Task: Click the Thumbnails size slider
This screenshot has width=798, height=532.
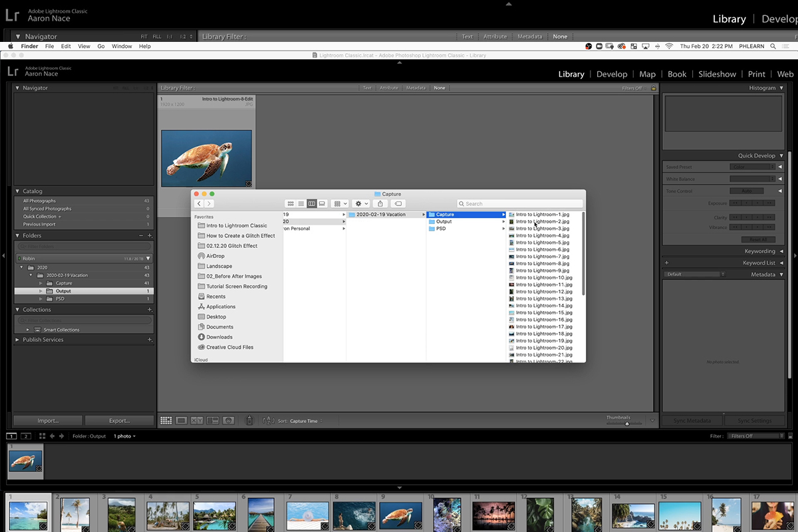Action: point(626,424)
